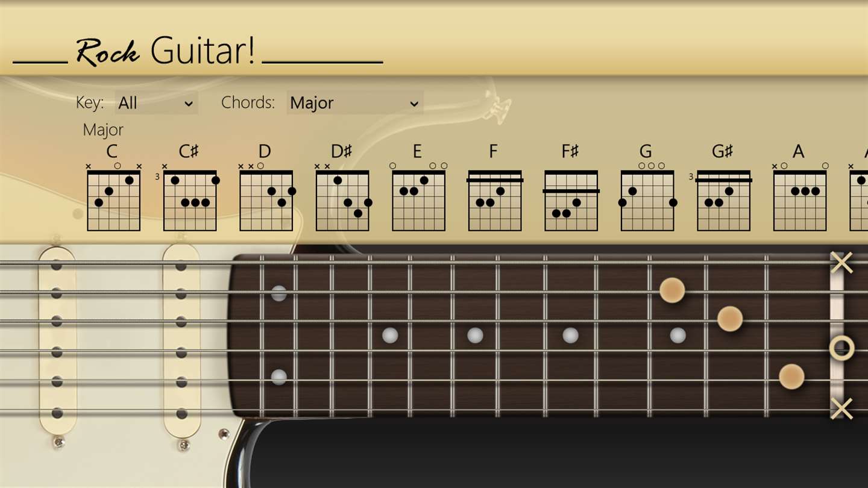Screen dimensions: 868x488
Task: Toggle the muted X marker on top string
Action: pyautogui.click(x=841, y=263)
